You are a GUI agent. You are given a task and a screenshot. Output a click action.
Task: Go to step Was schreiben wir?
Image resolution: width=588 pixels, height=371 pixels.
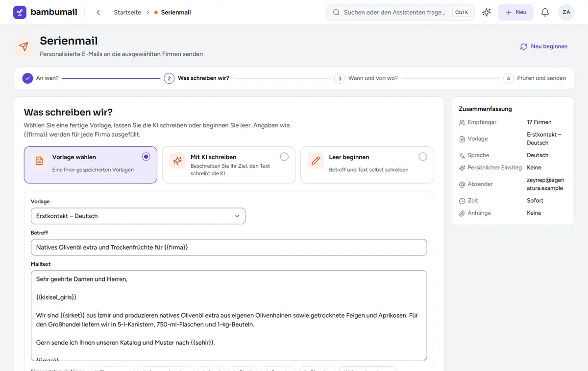(x=197, y=78)
